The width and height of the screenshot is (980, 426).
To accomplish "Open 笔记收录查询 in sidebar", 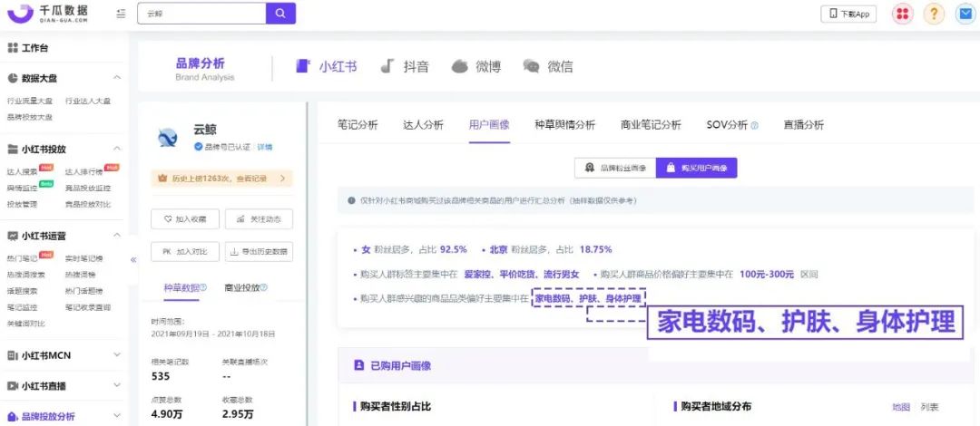I will (88, 306).
